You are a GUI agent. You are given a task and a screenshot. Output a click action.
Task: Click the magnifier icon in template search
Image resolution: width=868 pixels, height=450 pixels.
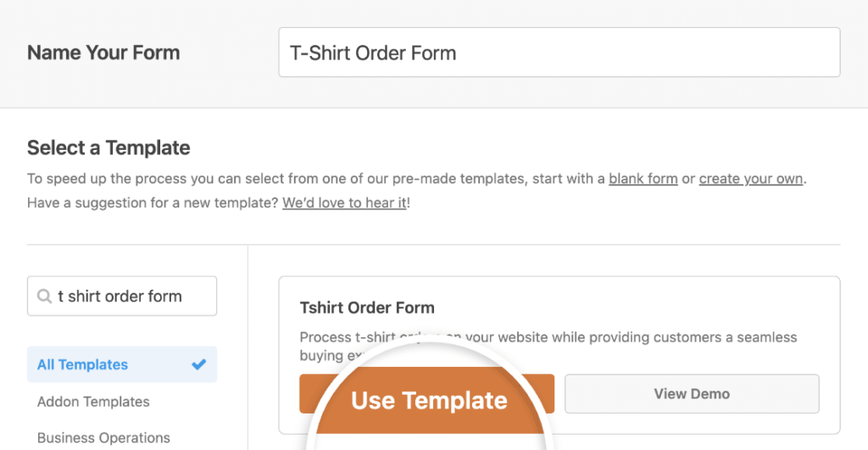[43, 297]
